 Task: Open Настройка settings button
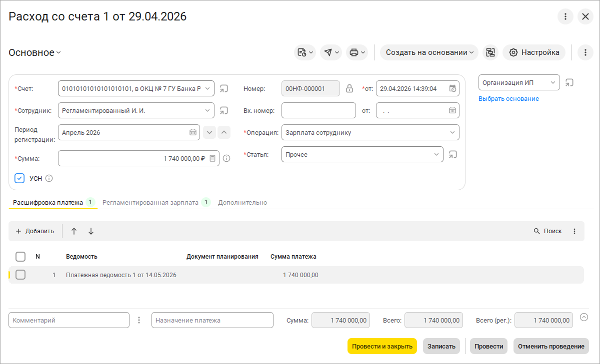(x=534, y=52)
